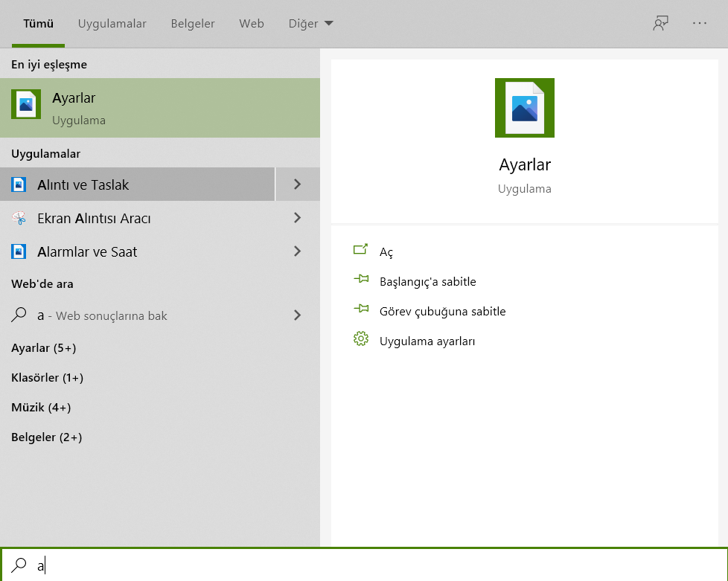This screenshot has width=728, height=581.
Task: Select Görev çubuğuna sabitle option
Action: coord(442,312)
